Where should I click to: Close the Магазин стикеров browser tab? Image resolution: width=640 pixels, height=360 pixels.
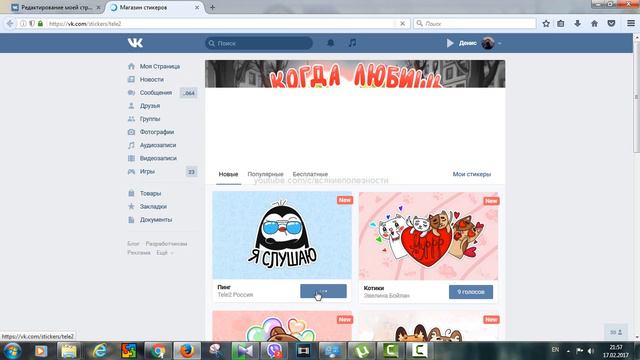(197, 7)
